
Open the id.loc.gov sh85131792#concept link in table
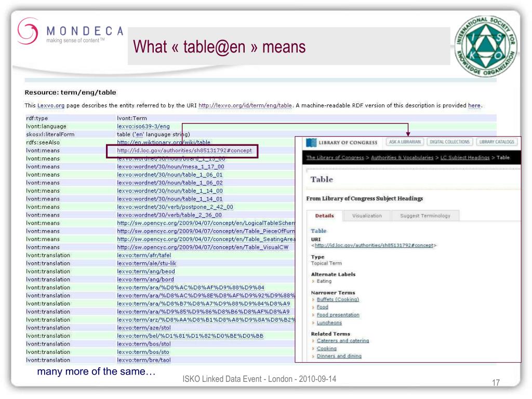(x=184, y=150)
